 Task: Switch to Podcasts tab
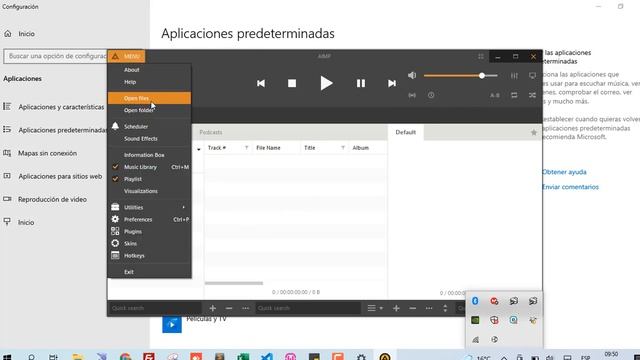click(211, 132)
